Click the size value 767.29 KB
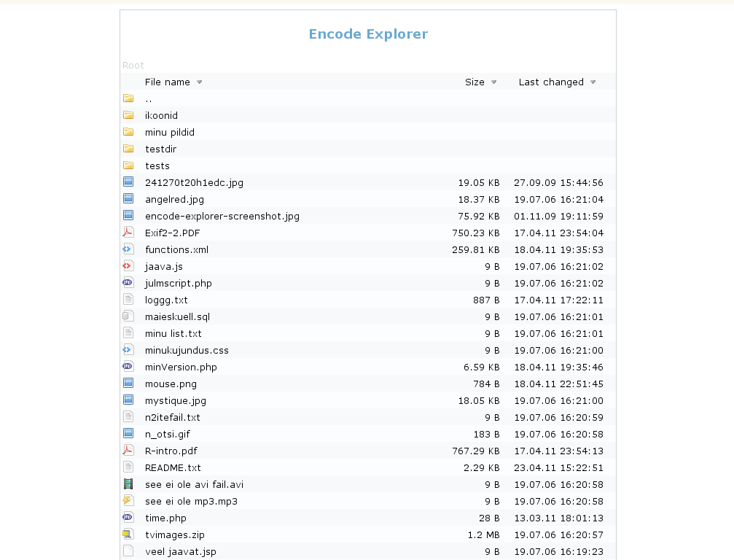Viewport: 734px width, 560px height. pos(475,451)
